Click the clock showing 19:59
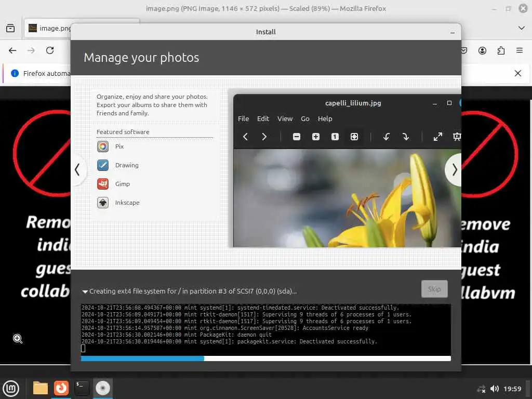 pos(512,389)
